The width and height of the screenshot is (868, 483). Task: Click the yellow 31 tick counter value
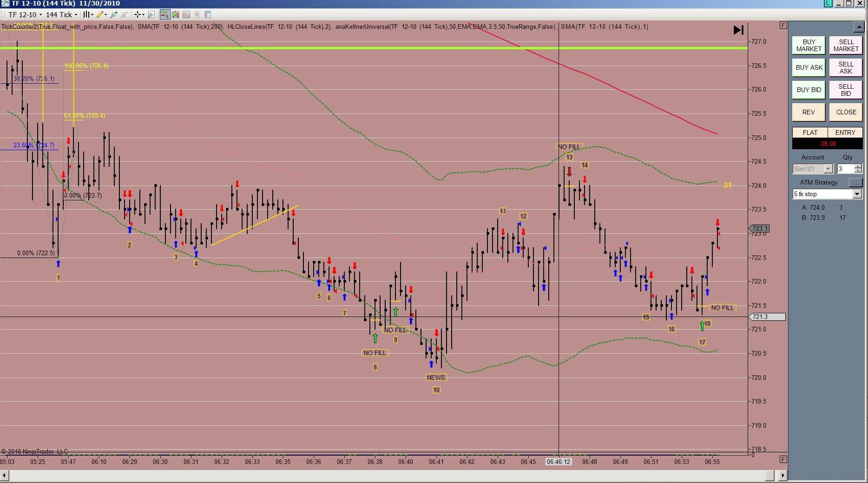728,185
